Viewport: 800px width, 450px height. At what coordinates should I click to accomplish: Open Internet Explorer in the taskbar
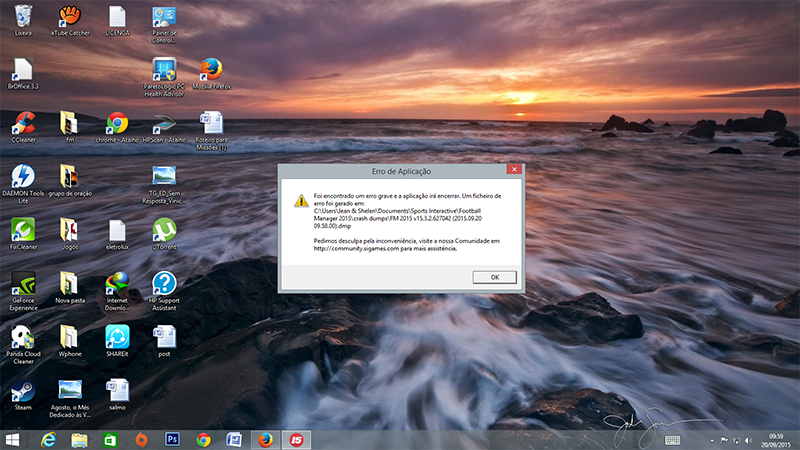(x=47, y=439)
